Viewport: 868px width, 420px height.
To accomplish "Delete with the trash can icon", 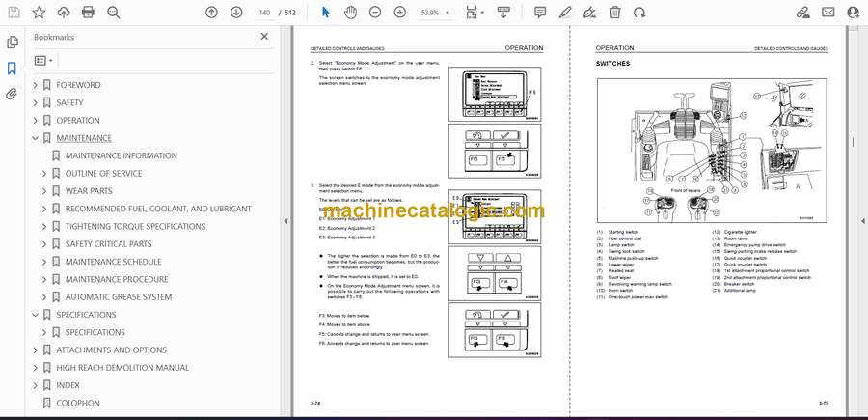I will point(614,13).
